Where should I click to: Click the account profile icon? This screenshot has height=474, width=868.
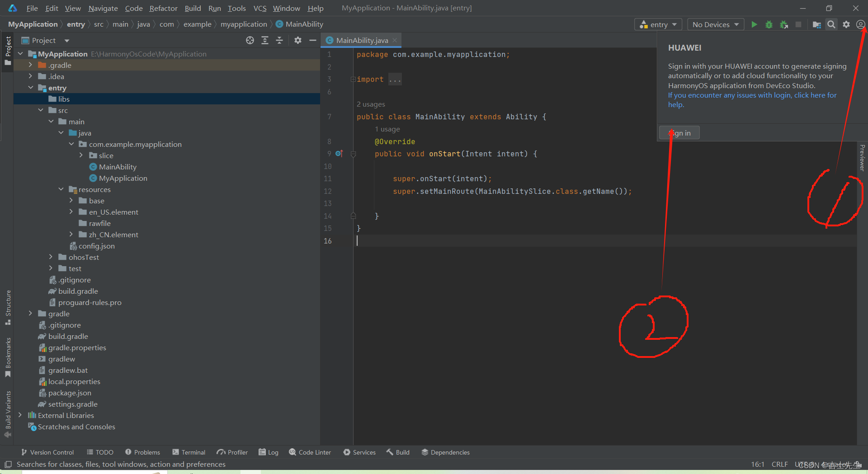[x=861, y=24]
